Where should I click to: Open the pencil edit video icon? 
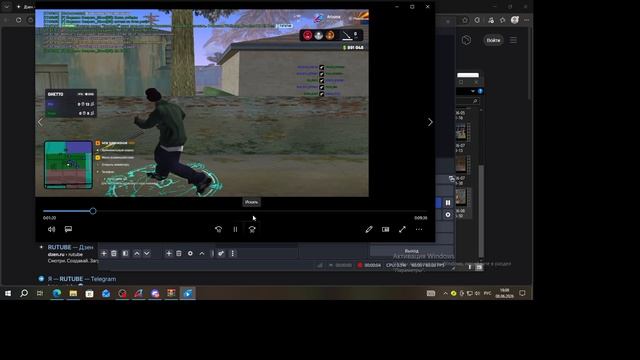369,229
